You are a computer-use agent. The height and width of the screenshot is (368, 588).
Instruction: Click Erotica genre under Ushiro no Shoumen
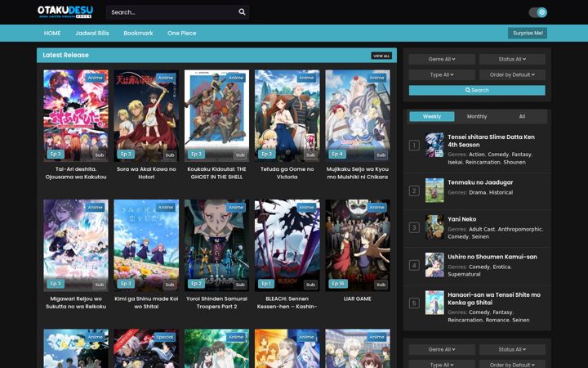pyautogui.click(x=501, y=267)
